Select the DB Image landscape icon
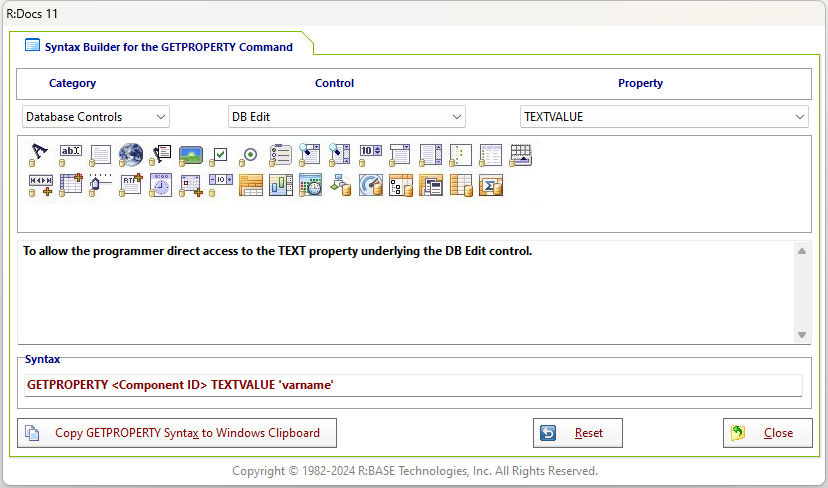 click(x=191, y=155)
